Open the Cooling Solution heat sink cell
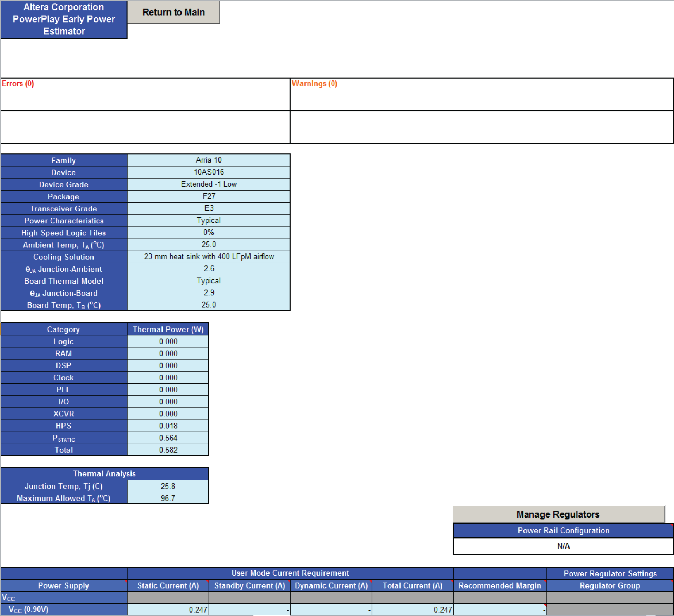The width and height of the screenshot is (674, 616). 209,256
